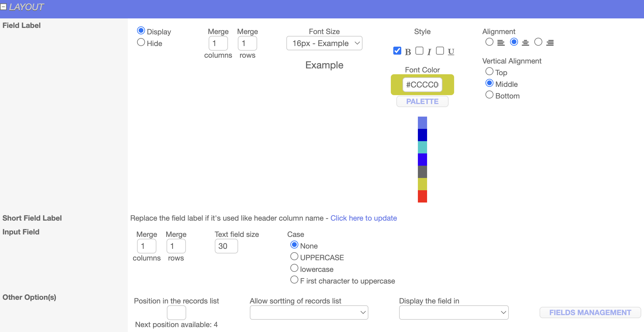Select UPPERCASE case option

(x=294, y=257)
